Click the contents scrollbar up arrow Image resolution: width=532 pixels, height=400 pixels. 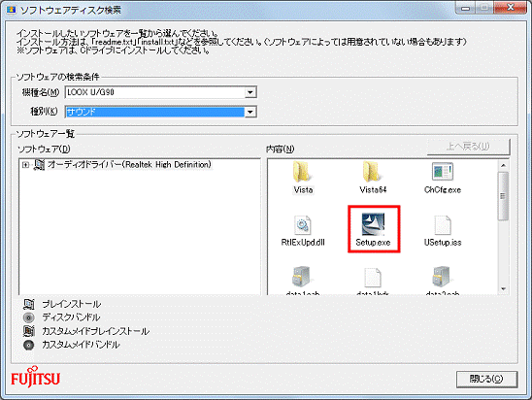(504, 165)
